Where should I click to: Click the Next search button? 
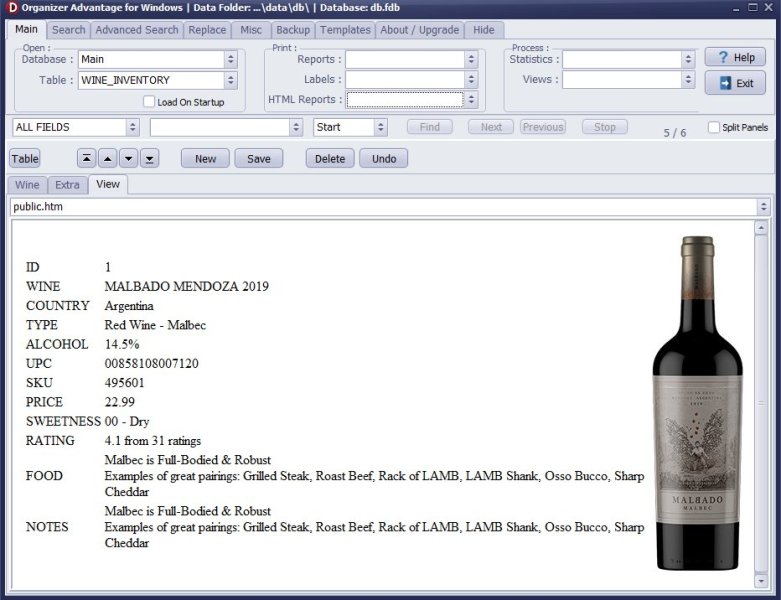click(x=491, y=127)
